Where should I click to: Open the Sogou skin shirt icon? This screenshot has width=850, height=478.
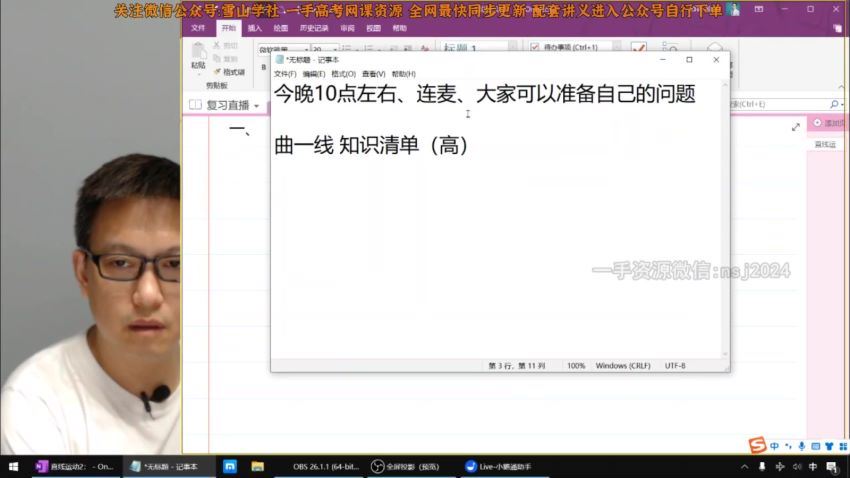click(829, 446)
